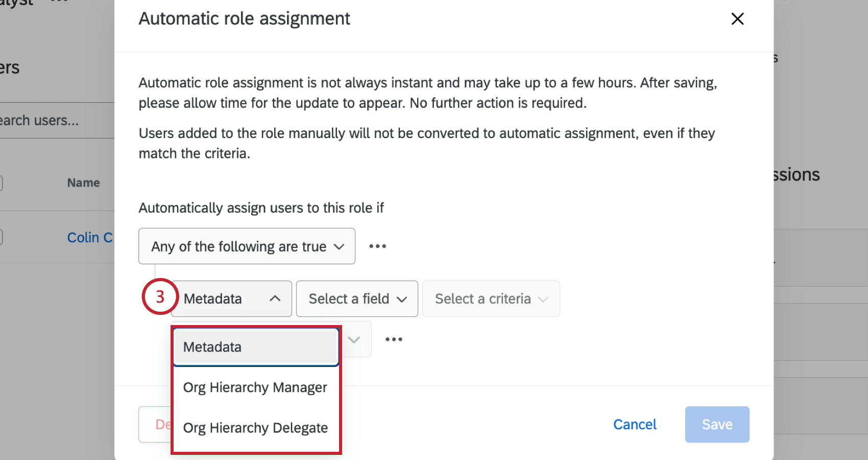Image resolution: width=868 pixels, height=460 pixels.
Task: Select 'Org Hierarchy Manager' option
Action: (x=255, y=387)
